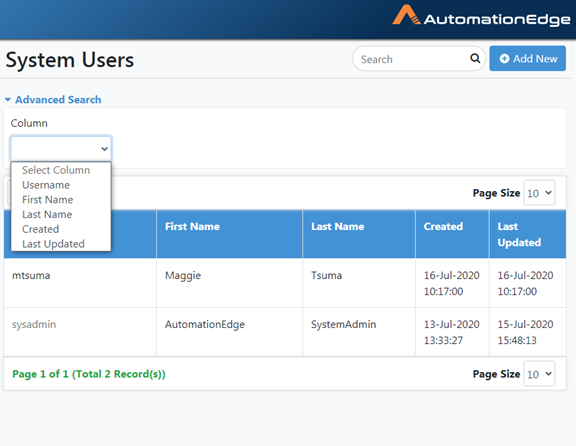The height and width of the screenshot is (446, 576).
Task: Open the bottom Page Size dropdown
Action: (539, 374)
